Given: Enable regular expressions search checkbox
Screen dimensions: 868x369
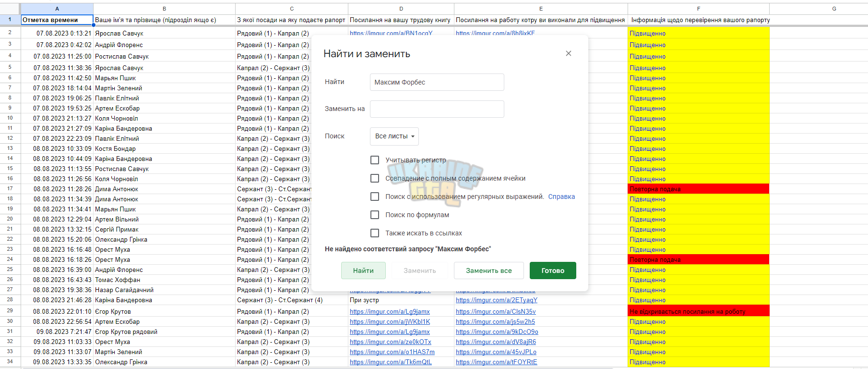Looking at the screenshot, I should point(375,197).
